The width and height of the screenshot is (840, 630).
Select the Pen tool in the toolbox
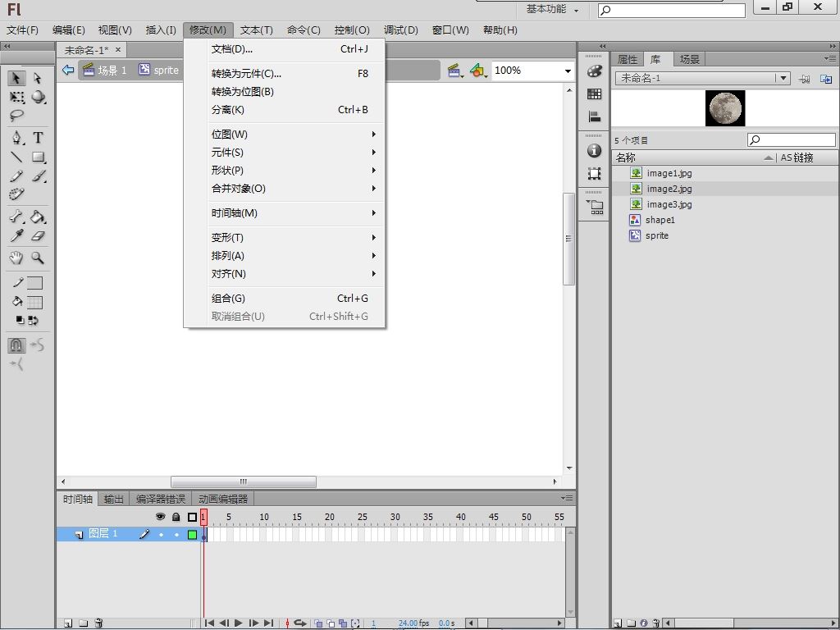16,138
